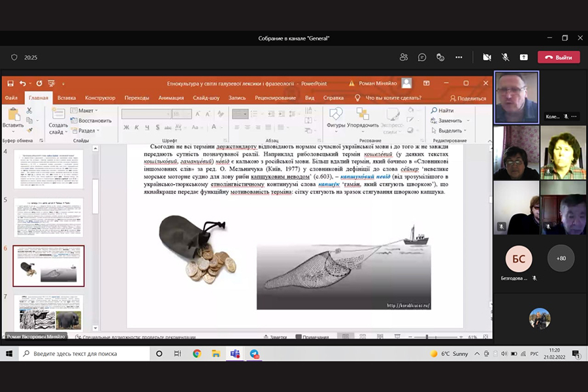
Task: Open the reactions icon in Teams toolbar
Action: pos(440,57)
